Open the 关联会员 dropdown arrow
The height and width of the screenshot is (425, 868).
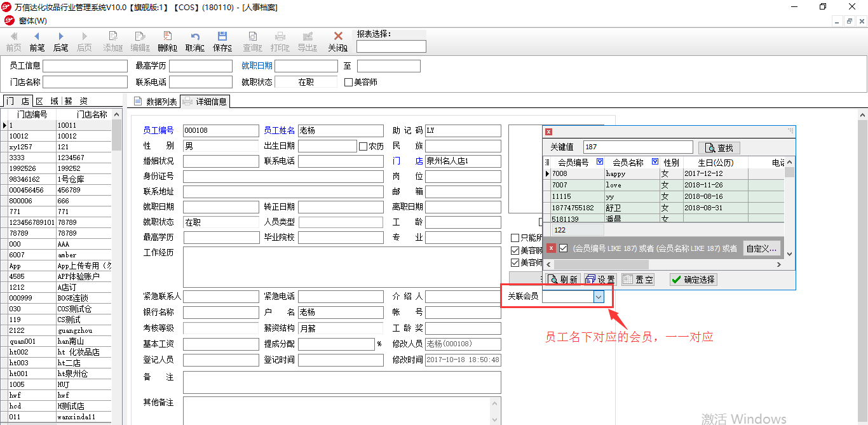coord(599,297)
